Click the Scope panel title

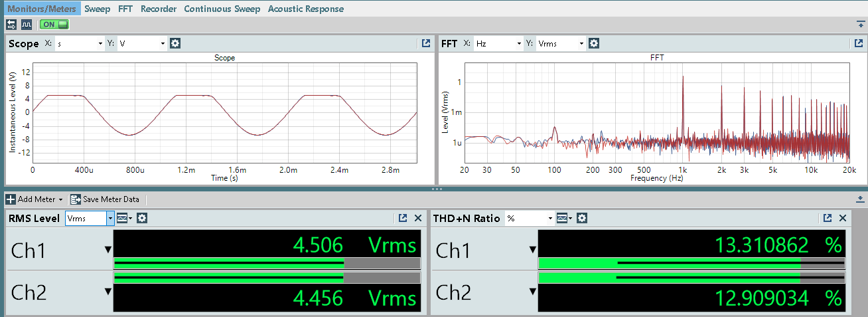pos(23,44)
